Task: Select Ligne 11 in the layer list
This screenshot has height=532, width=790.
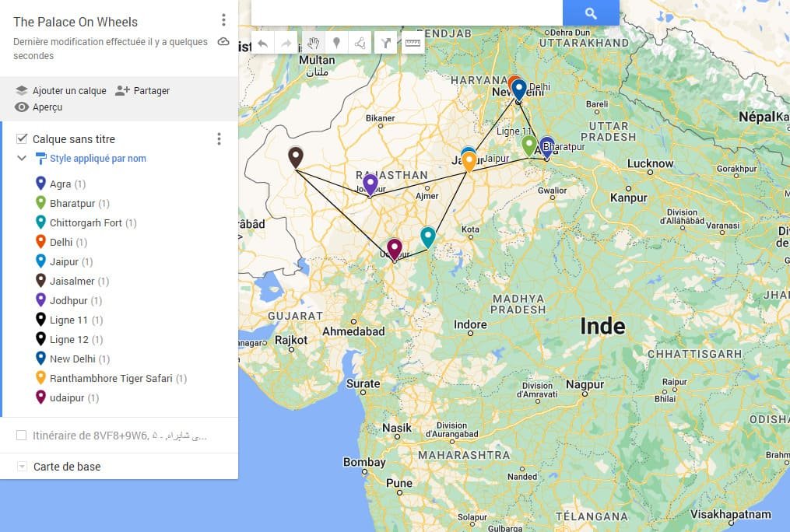Action: 69,320
